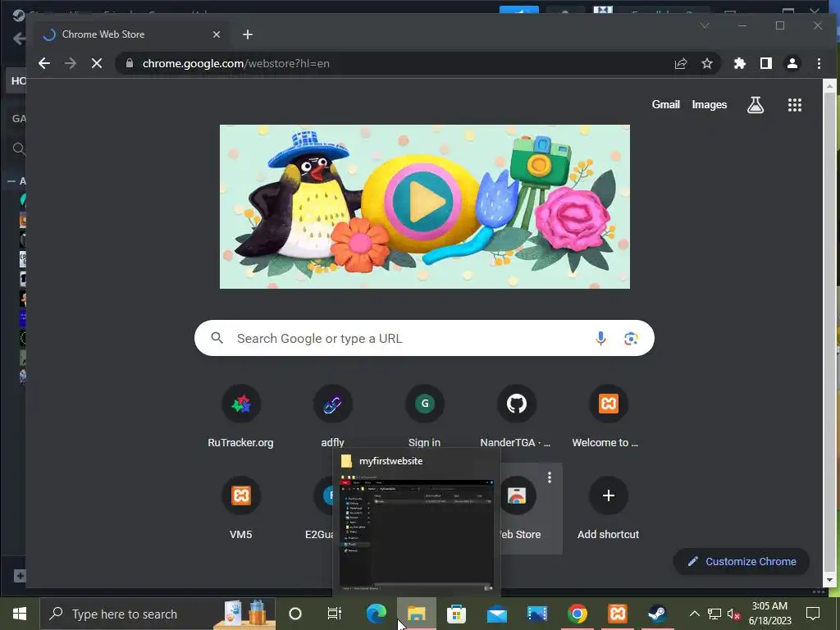Screen dimensions: 840x630
Task: Click the up arrow on Chrome's vertical scrollbar
Action: tap(829, 85)
